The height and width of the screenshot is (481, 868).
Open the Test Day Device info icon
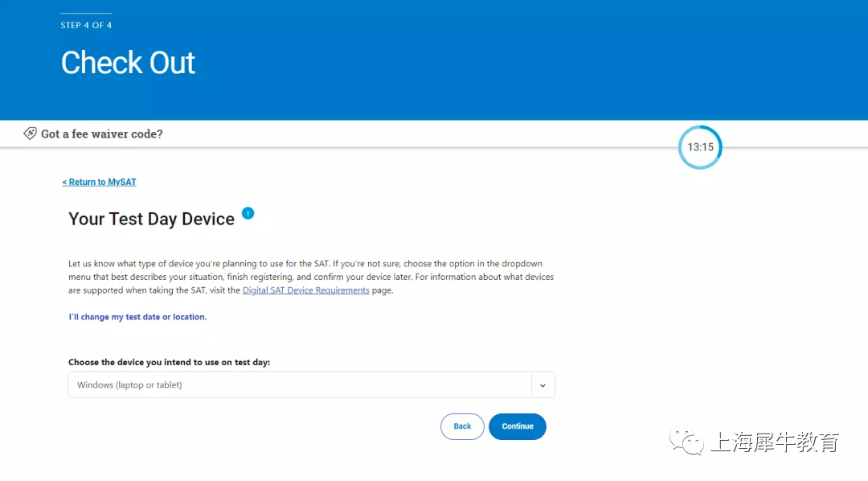click(248, 213)
